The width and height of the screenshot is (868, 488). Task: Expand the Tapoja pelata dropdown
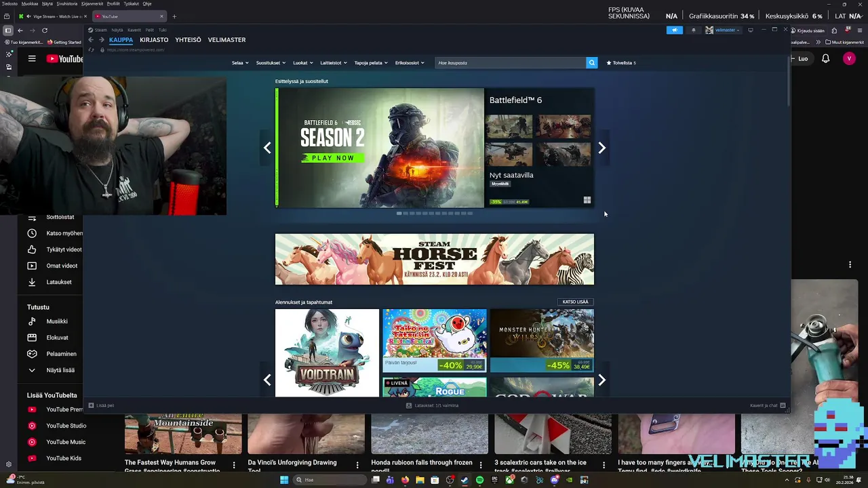370,62
